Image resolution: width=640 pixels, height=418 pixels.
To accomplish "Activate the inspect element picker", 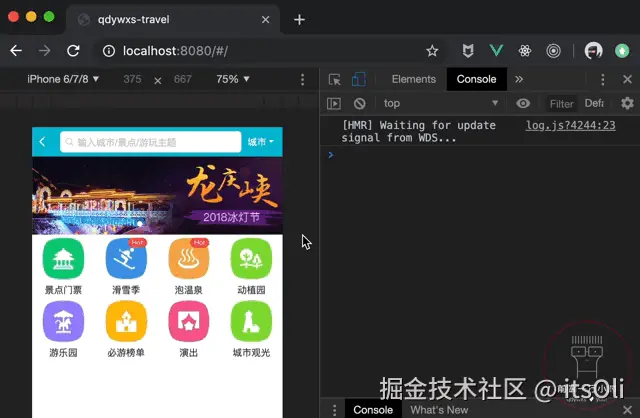I will coord(334,79).
